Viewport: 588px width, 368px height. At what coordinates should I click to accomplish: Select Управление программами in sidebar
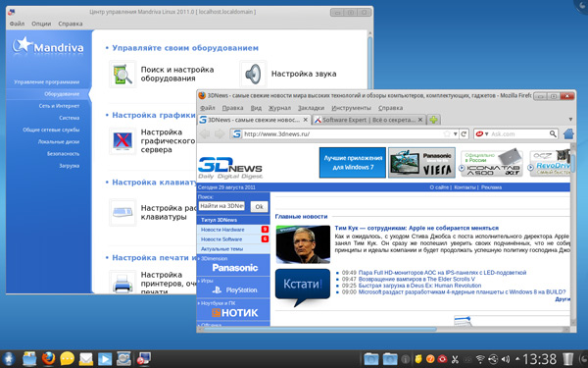[46, 81]
